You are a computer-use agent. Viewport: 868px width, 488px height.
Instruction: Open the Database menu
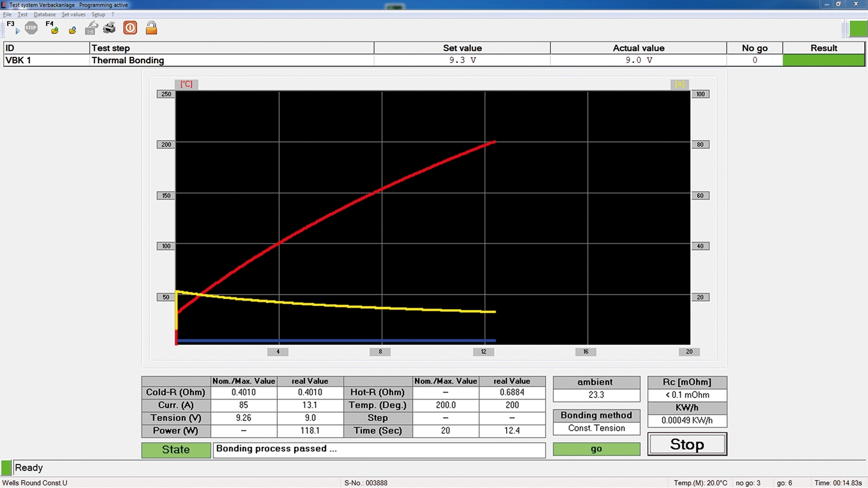[44, 15]
